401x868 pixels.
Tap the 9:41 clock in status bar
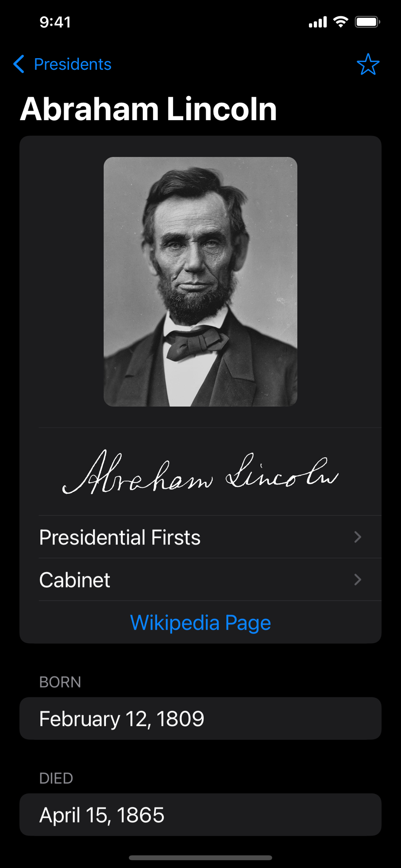[x=55, y=22]
